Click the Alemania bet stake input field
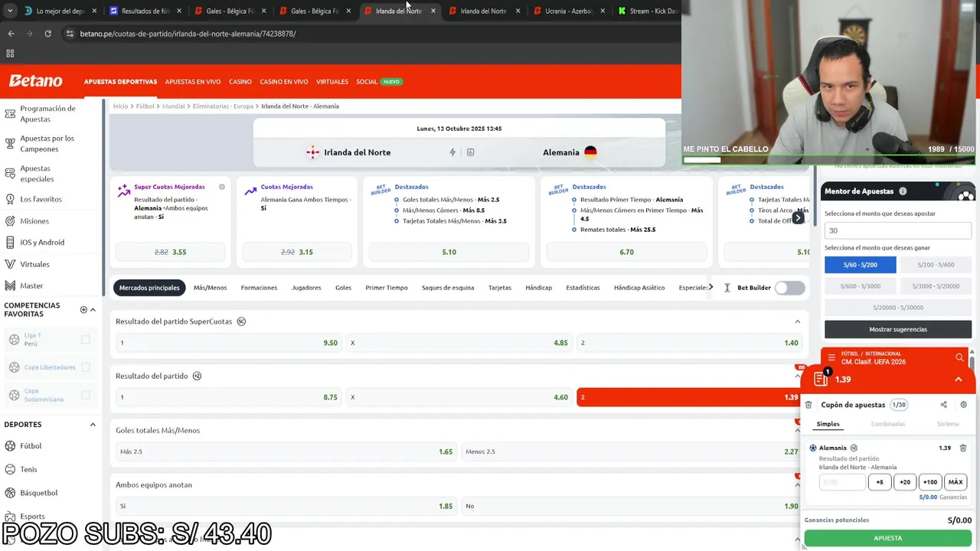The image size is (980, 551). [842, 482]
